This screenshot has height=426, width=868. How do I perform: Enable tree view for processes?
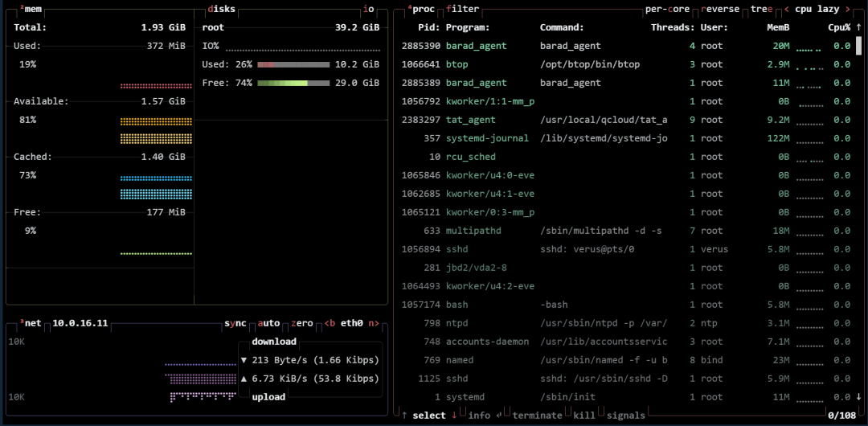point(760,10)
